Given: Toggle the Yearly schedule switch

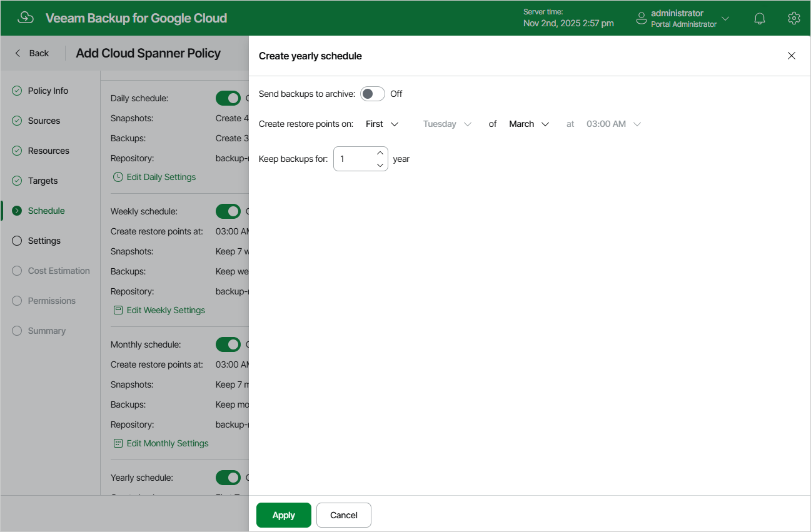Looking at the screenshot, I should [228, 478].
